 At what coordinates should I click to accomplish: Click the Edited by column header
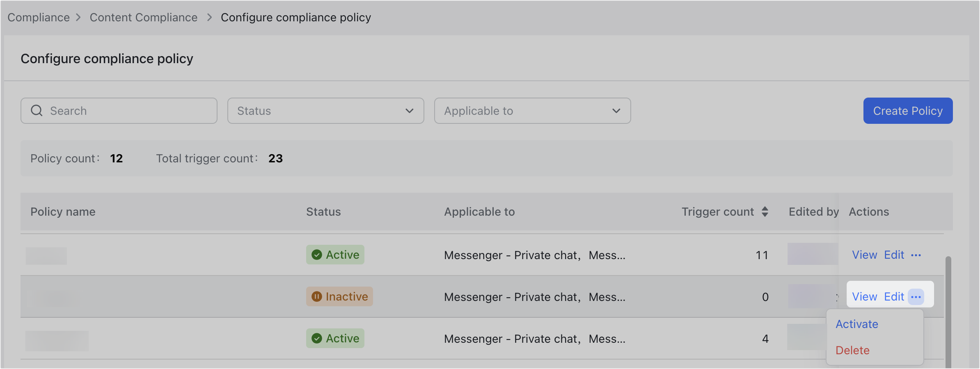[x=813, y=212]
